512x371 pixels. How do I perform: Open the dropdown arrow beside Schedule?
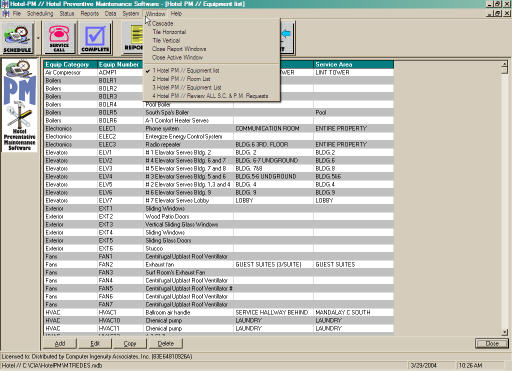point(38,38)
